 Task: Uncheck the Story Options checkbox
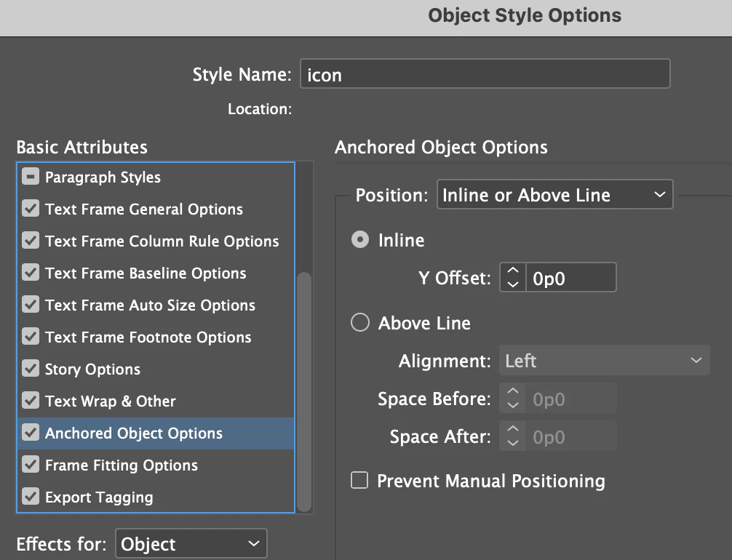point(31,369)
